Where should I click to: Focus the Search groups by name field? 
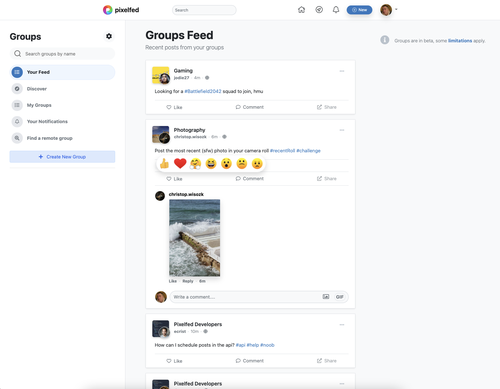(62, 54)
